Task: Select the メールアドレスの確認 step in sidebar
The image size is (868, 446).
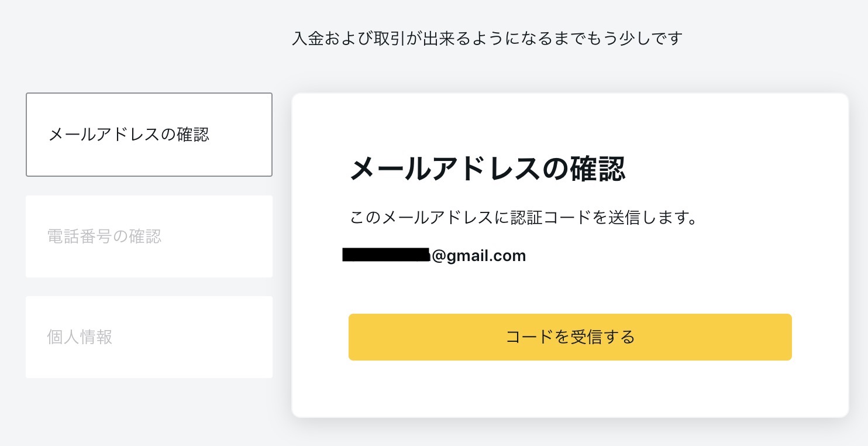Action: tap(149, 135)
